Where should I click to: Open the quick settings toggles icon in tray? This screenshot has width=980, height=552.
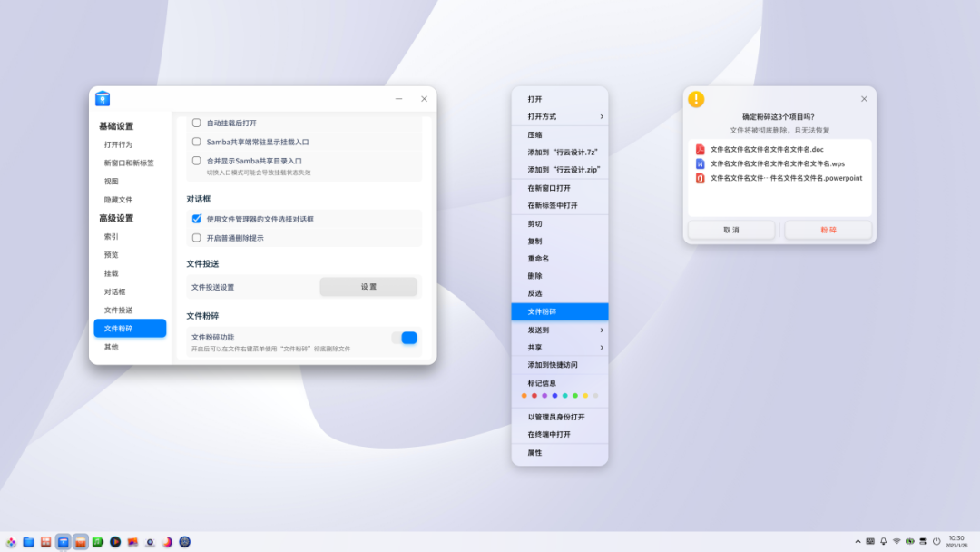point(923,541)
